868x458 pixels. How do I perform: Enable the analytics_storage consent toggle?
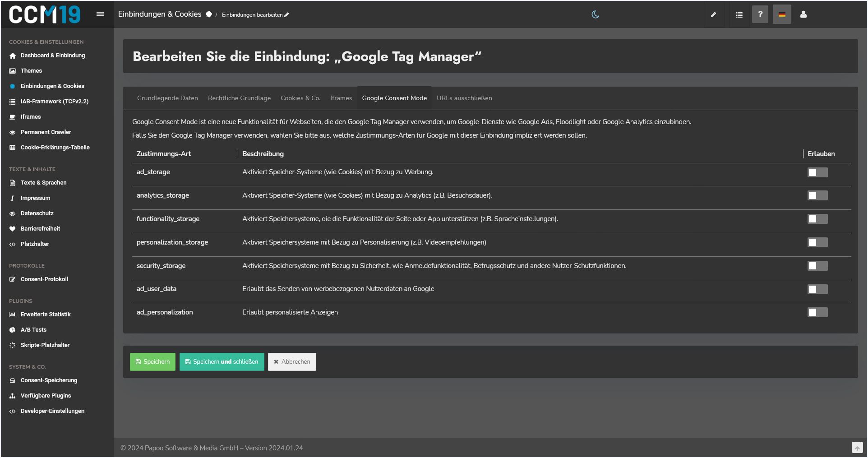[x=817, y=195]
